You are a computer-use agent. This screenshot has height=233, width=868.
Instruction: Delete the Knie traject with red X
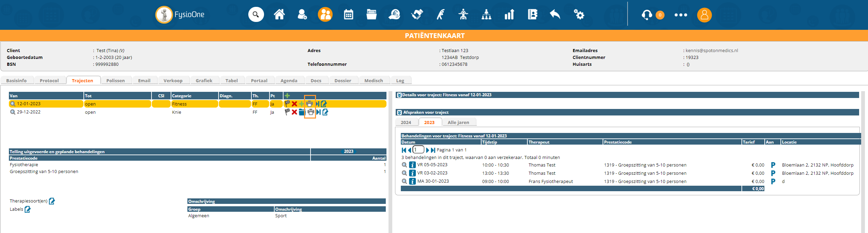point(294,112)
